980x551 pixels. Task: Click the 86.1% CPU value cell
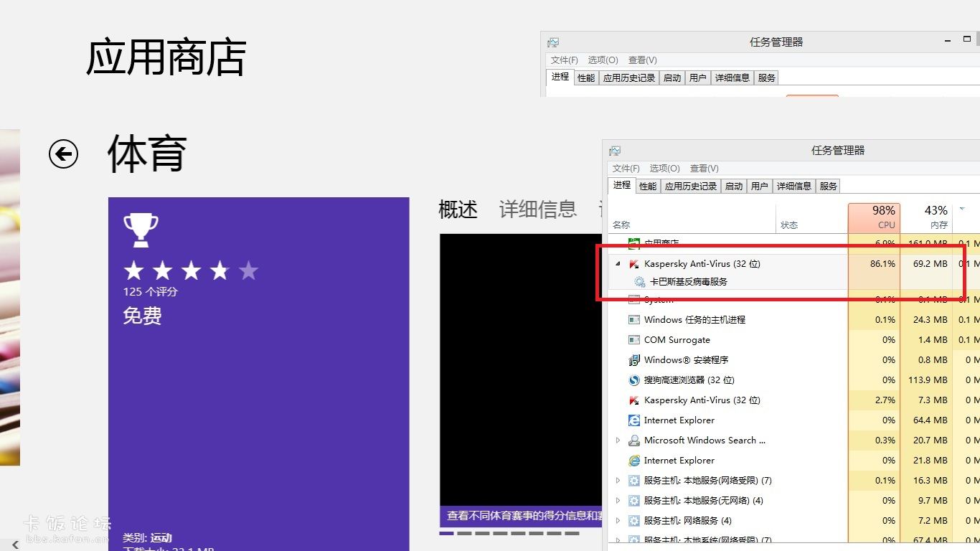pyautogui.click(x=874, y=264)
